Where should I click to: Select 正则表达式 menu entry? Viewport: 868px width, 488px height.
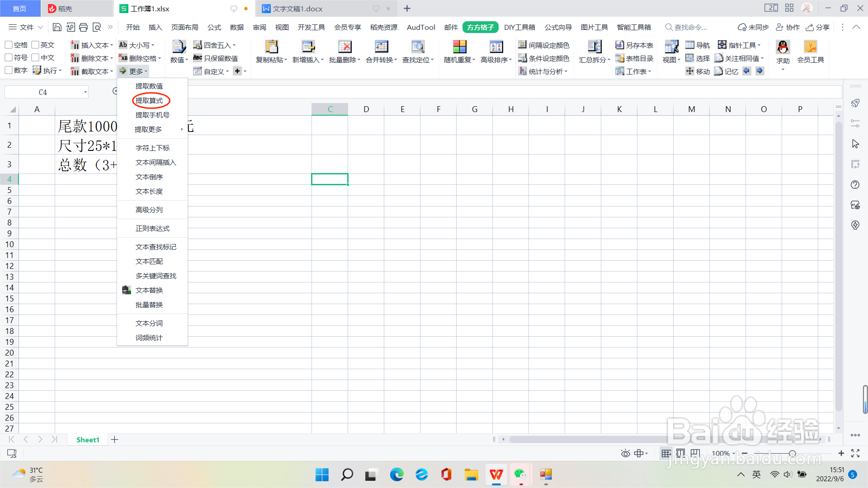152,229
